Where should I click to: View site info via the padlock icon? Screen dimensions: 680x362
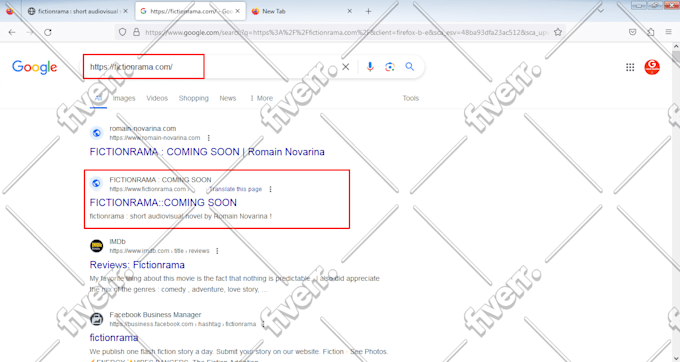tap(136, 32)
